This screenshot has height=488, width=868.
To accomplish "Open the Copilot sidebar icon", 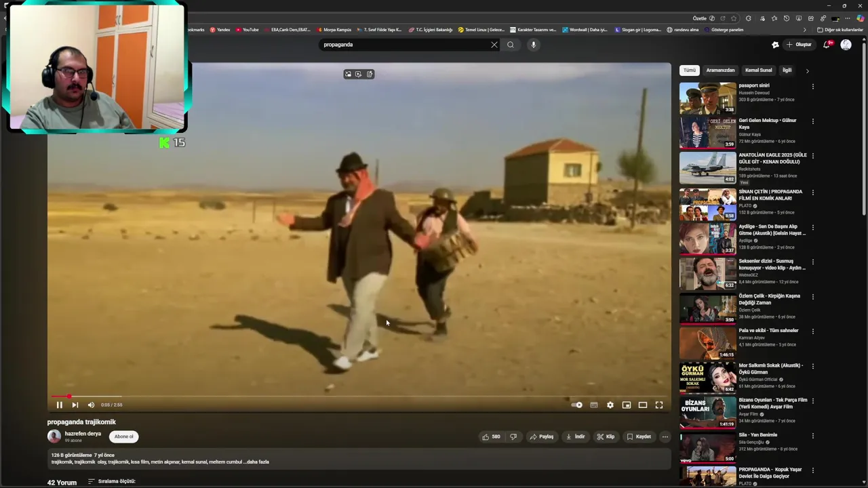I will (x=861, y=18).
